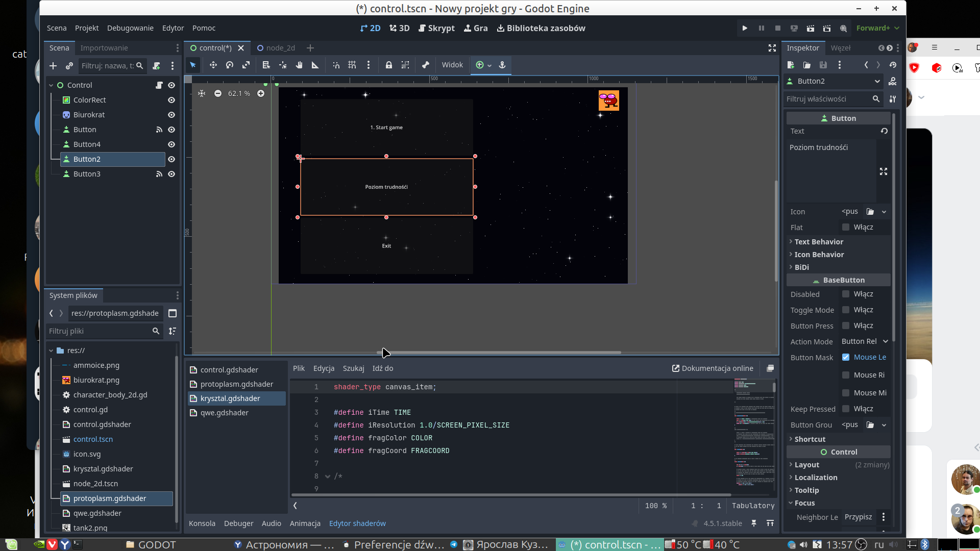Enable the Flat checkbox
The width and height of the screenshot is (980, 551).
click(x=846, y=227)
